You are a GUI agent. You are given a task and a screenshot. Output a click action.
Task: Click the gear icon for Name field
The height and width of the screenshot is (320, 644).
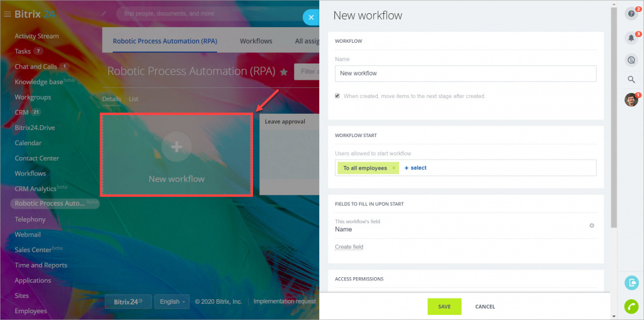coord(592,225)
